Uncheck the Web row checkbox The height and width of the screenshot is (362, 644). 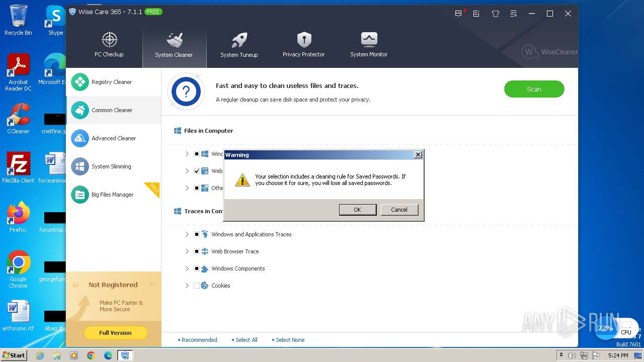[x=197, y=171]
